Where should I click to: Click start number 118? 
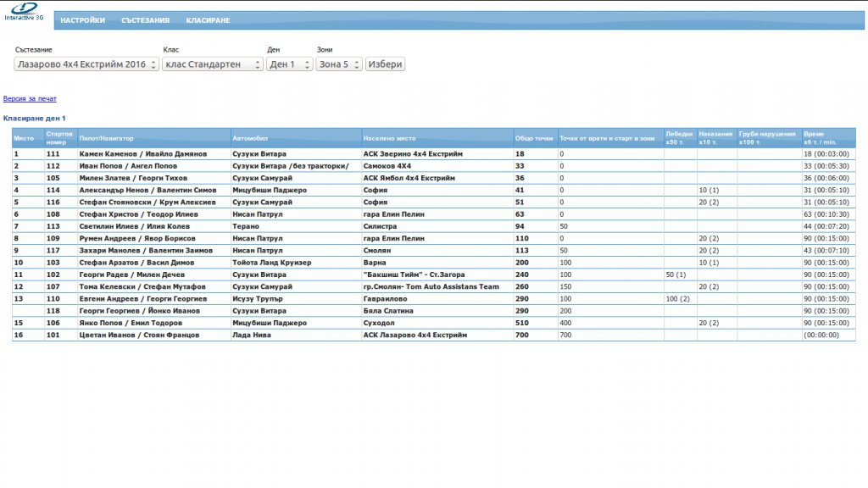coord(53,311)
